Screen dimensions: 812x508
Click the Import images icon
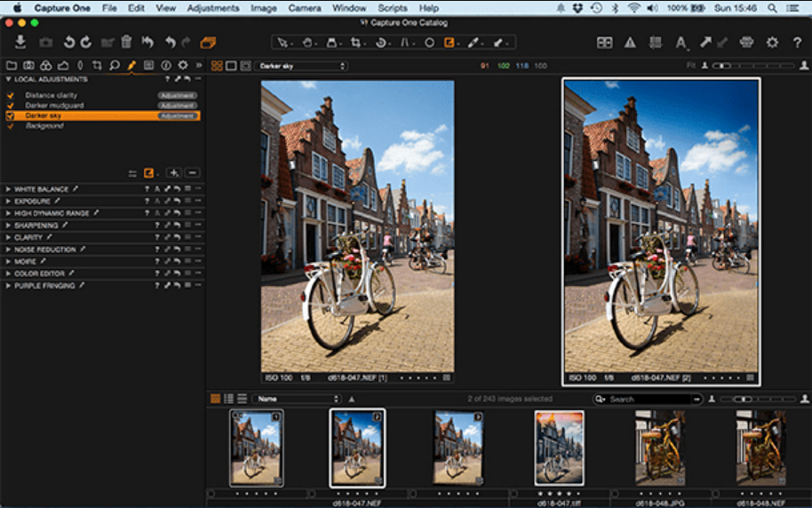point(20,42)
